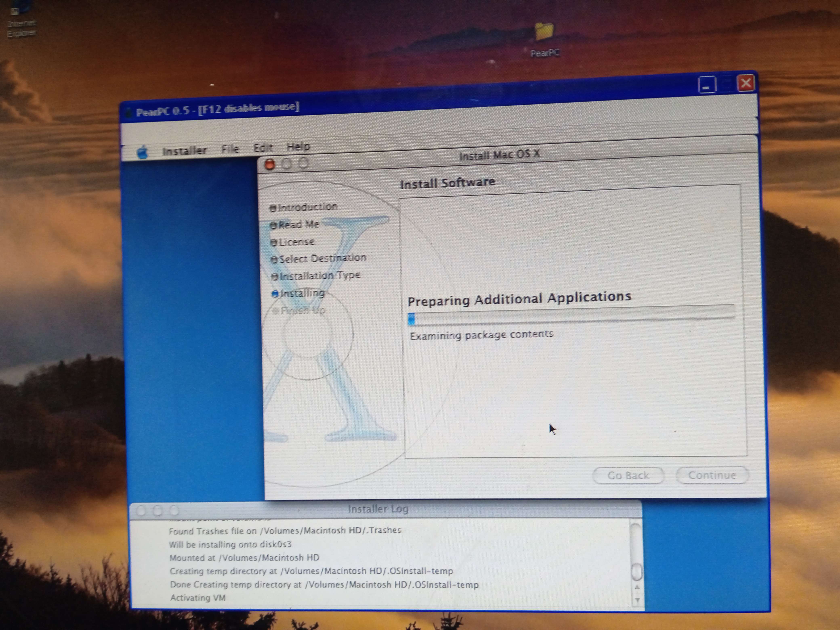Minimize the PearPC emulator window
Viewport: 840px width, 630px height.
coord(707,85)
